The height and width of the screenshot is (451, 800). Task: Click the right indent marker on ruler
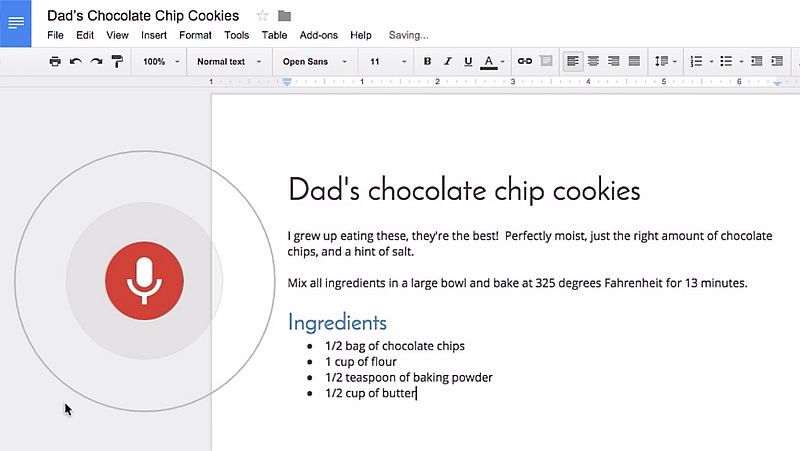click(x=778, y=83)
